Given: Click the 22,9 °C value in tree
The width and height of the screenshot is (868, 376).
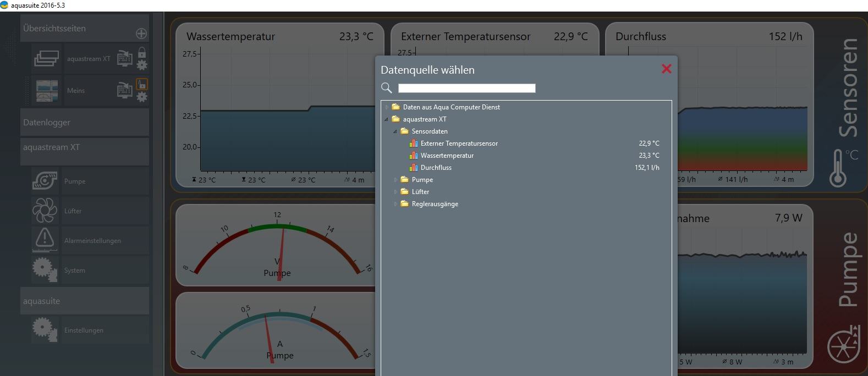Looking at the screenshot, I should 649,143.
